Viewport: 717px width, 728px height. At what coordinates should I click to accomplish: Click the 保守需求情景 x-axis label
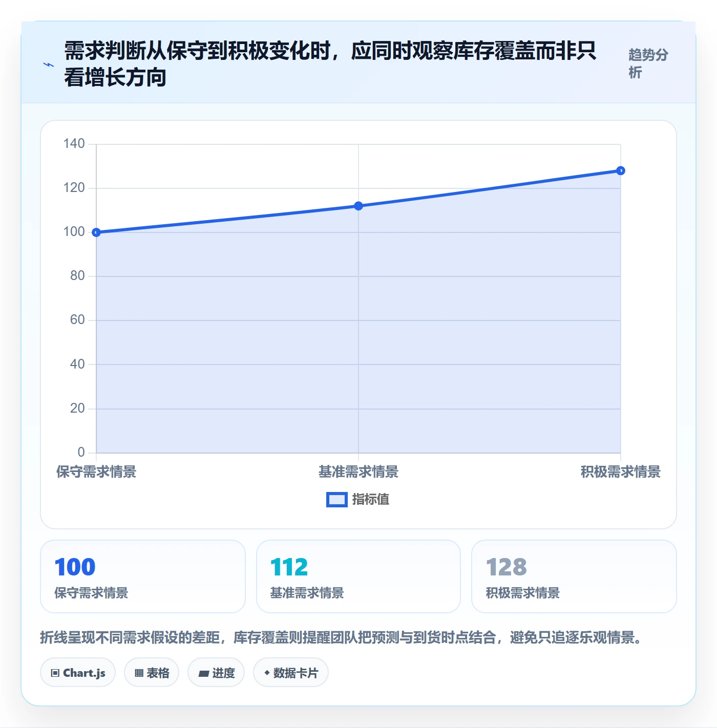coord(96,472)
